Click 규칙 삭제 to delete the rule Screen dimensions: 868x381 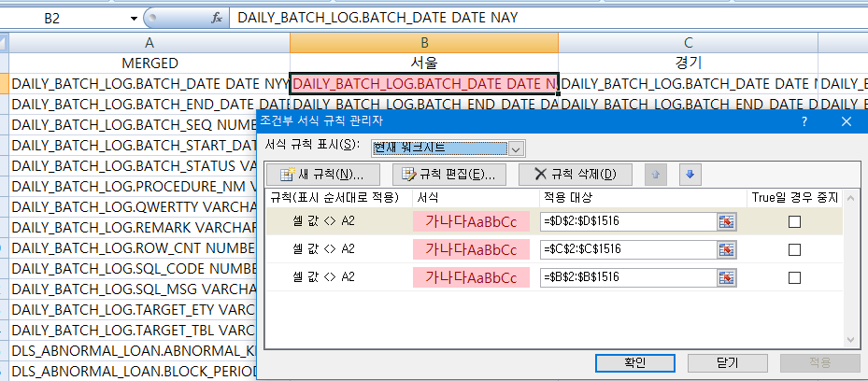pos(575,175)
